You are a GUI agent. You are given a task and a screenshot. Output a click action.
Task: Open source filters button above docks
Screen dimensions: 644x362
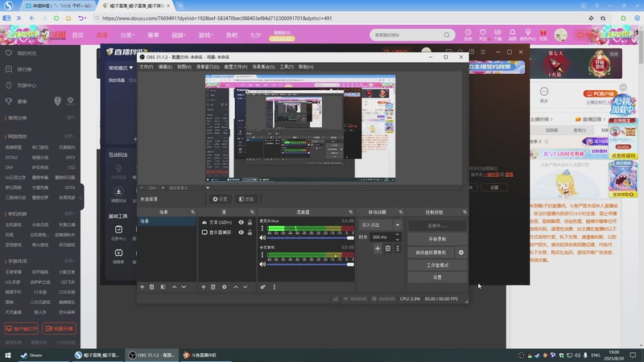[246, 199]
